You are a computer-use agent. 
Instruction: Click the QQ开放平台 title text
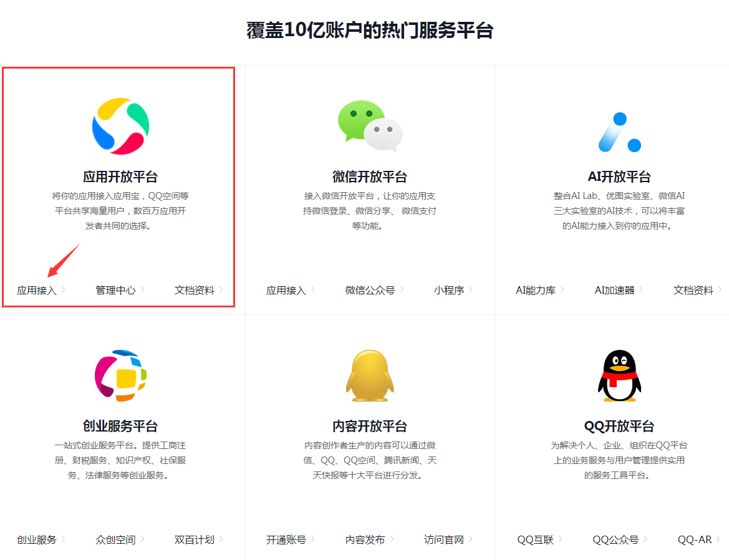pos(619,426)
